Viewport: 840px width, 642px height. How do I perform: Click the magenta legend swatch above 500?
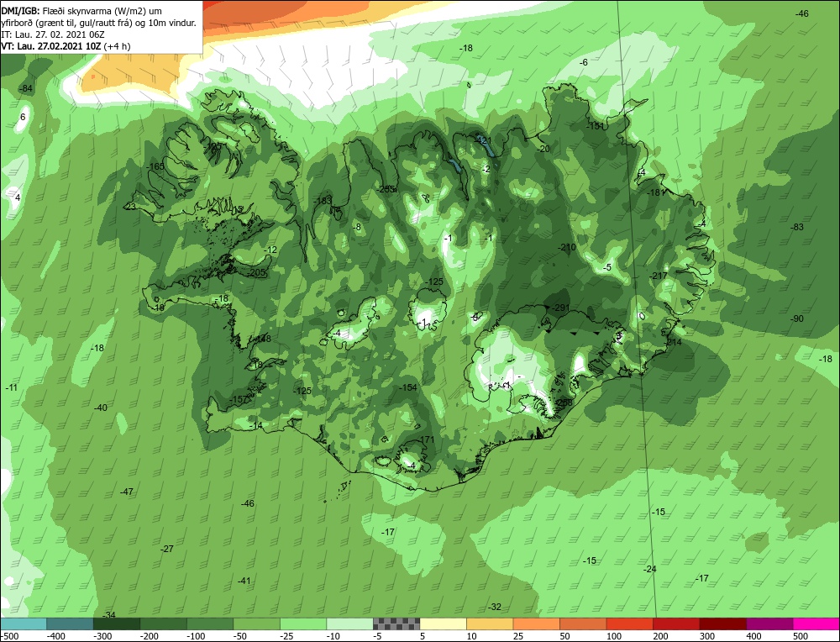(816, 624)
